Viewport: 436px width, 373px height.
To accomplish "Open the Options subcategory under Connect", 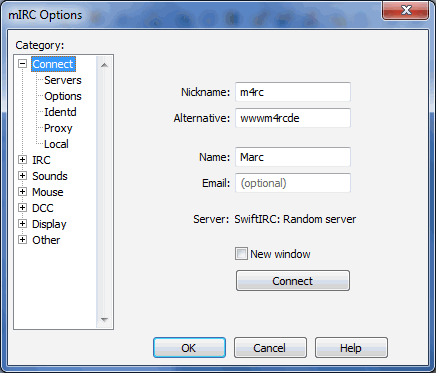I will pos(63,96).
